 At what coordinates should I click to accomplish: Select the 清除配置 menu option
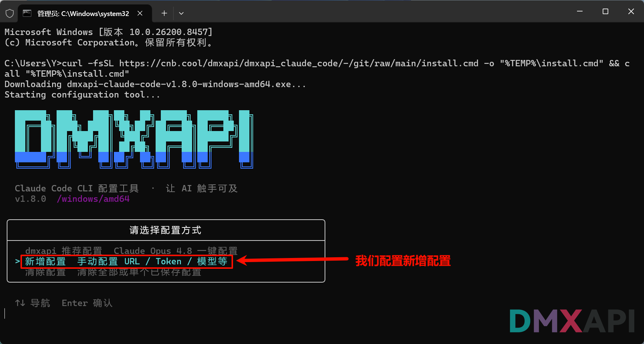tap(113, 272)
